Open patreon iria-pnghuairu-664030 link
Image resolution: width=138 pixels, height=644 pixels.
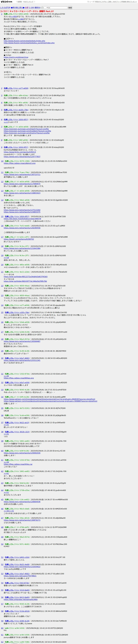(49, 399)
